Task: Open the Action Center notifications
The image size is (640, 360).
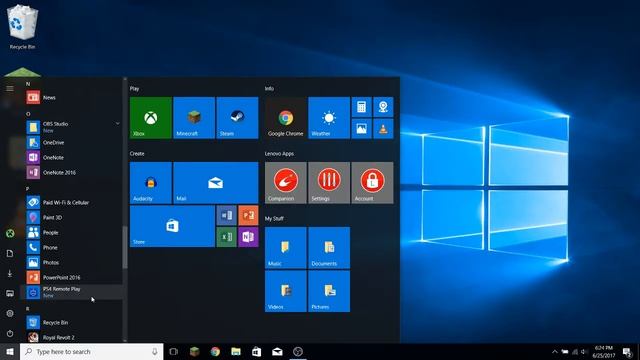Action: click(x=628, y=351)
